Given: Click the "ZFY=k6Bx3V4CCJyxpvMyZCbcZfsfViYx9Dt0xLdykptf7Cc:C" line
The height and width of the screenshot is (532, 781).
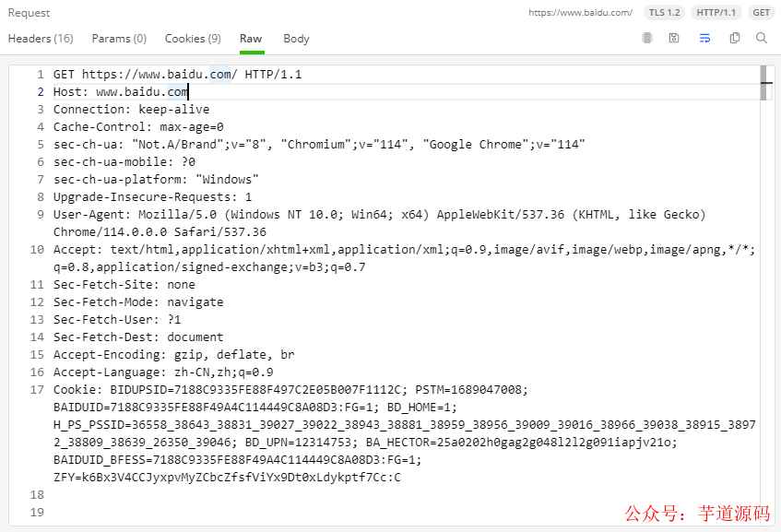Looking at the screenshot, I should tap(227, 478).
